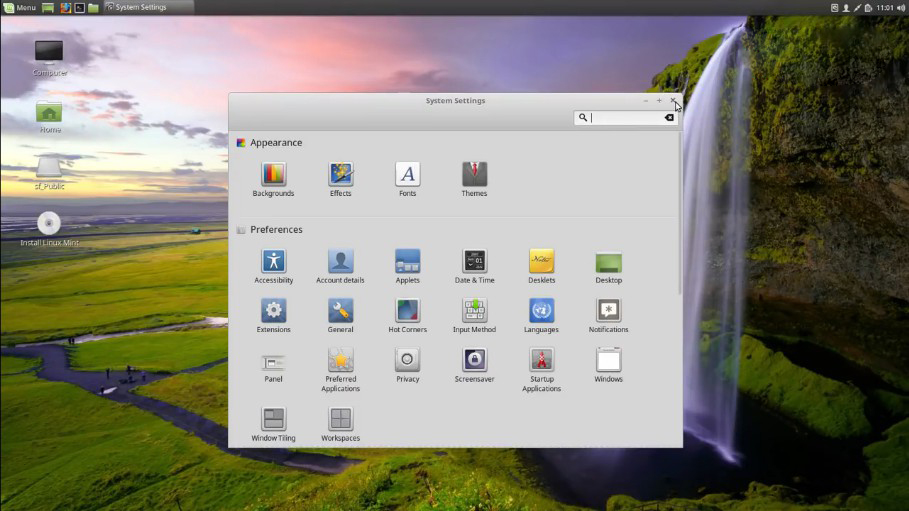The image size is (909, 511).
Task: Open the Fonts settings
Action: (408, 179)
